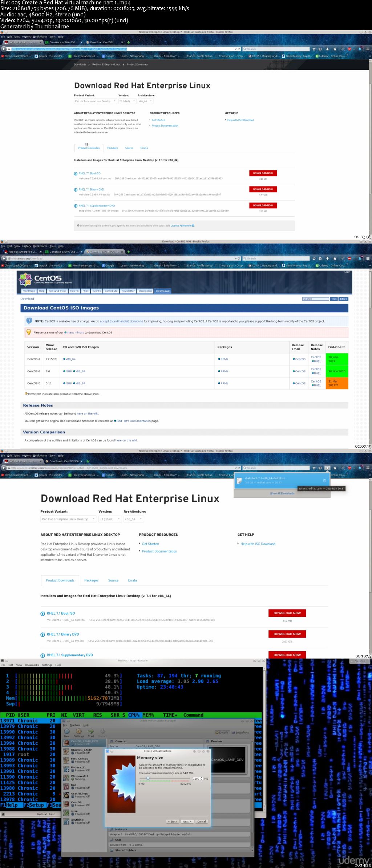Click Help with ISO Download in 00:10:52 frame
The width and height of the screenshot is (372, 868).
[x=258, y=544]
